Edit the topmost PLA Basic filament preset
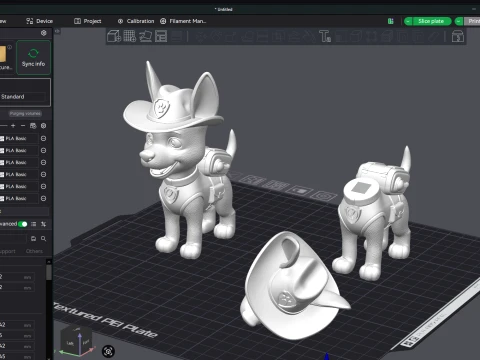The width and height of the screenshot is (480, 360). (x=44, y=138)
